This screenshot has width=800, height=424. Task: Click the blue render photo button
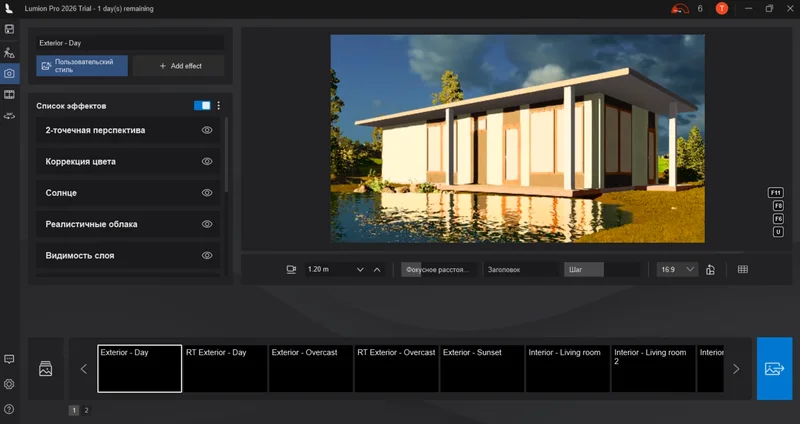[x=774, y=368]
